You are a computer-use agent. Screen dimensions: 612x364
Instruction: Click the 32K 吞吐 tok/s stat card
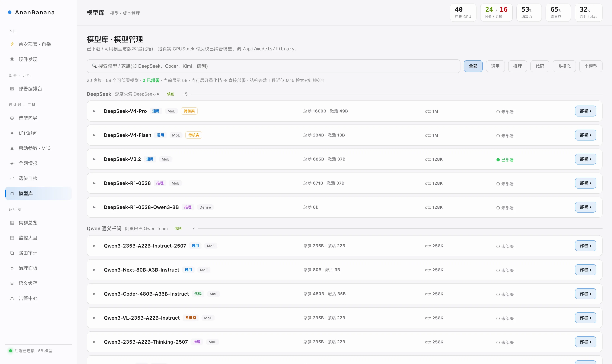point(589,13)
